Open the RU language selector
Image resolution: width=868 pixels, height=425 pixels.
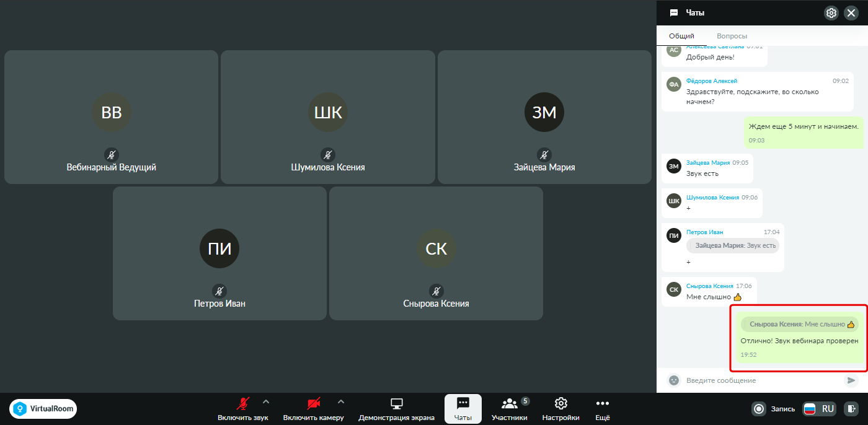(x=820, y=408)
